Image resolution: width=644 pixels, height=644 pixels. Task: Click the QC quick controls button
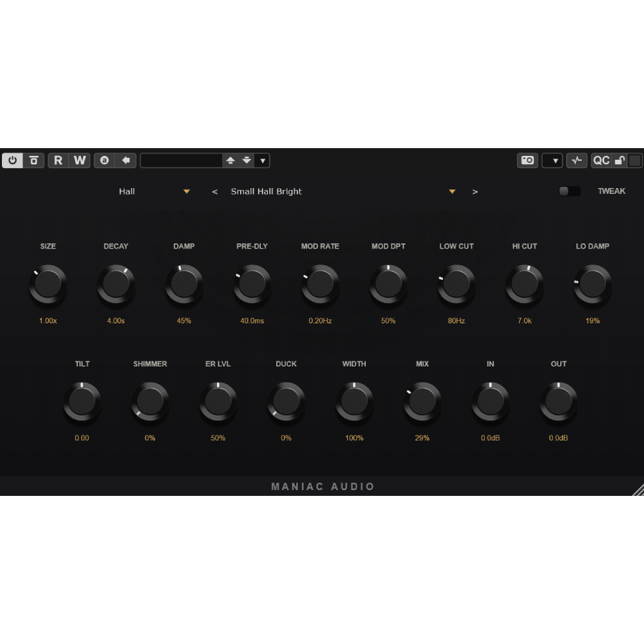[x=601, y=160]
